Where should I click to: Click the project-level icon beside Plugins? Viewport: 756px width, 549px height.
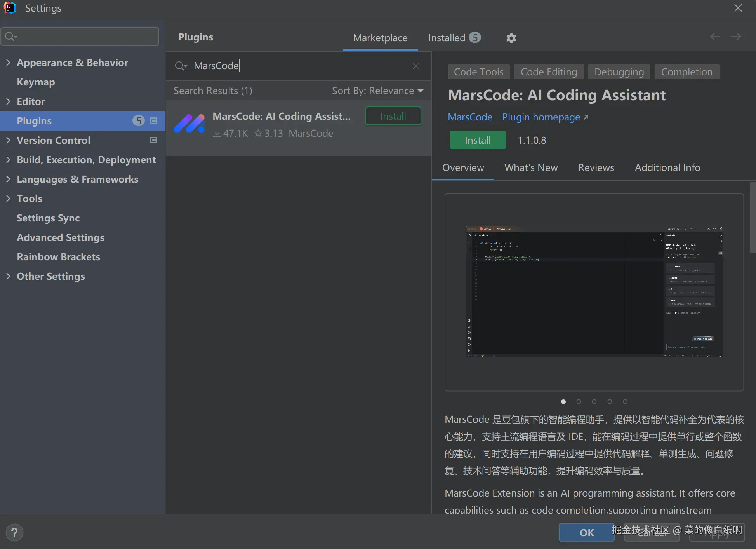154,120
